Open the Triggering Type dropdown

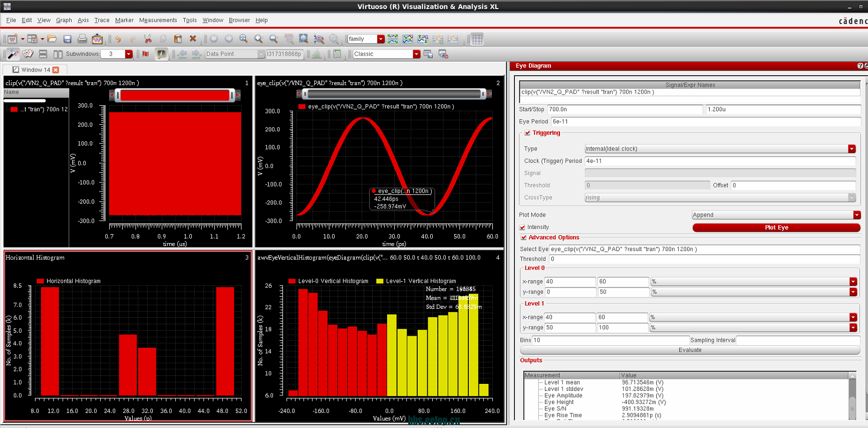click(x=851, y=149)
